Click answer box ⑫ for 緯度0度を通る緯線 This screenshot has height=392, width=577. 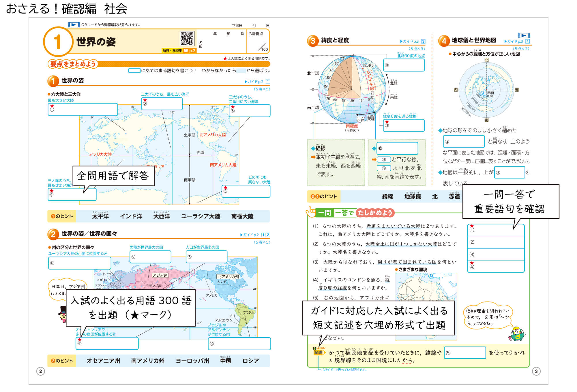click(x=404, y=125)
